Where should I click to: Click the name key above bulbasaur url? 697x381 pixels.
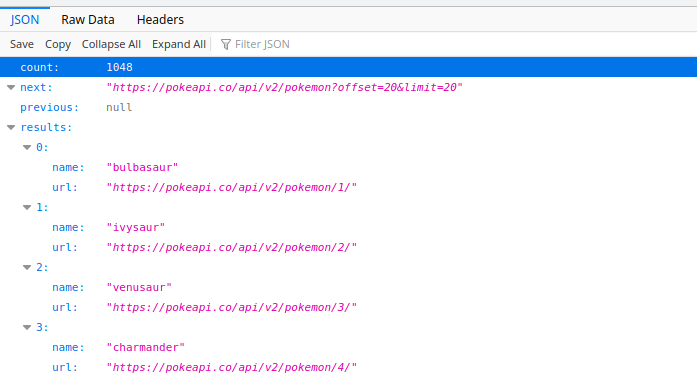click(x=68, y=167)
